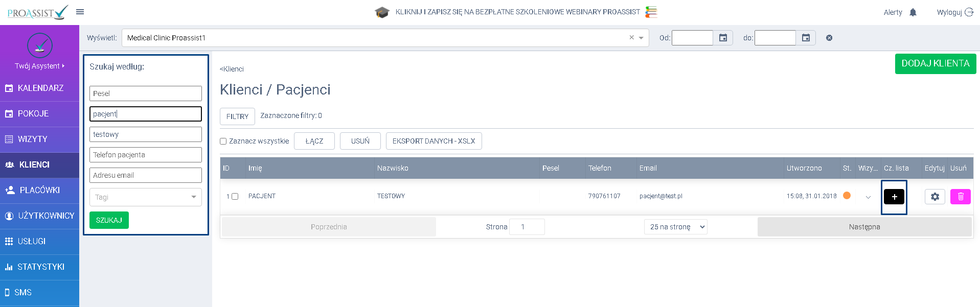Click the Klienci people icon in sidebar
Screen dimensions: 980x307
(10, 164)
